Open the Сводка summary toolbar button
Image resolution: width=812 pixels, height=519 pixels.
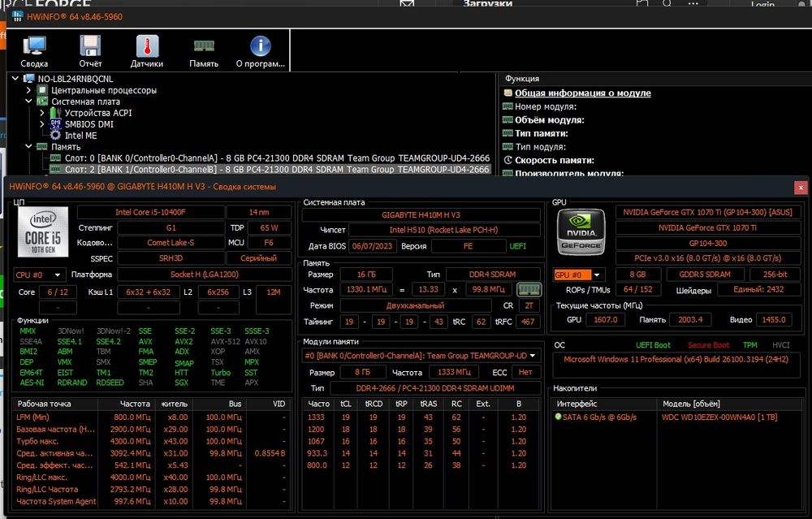pyautogui.click(x=34, y=51)
